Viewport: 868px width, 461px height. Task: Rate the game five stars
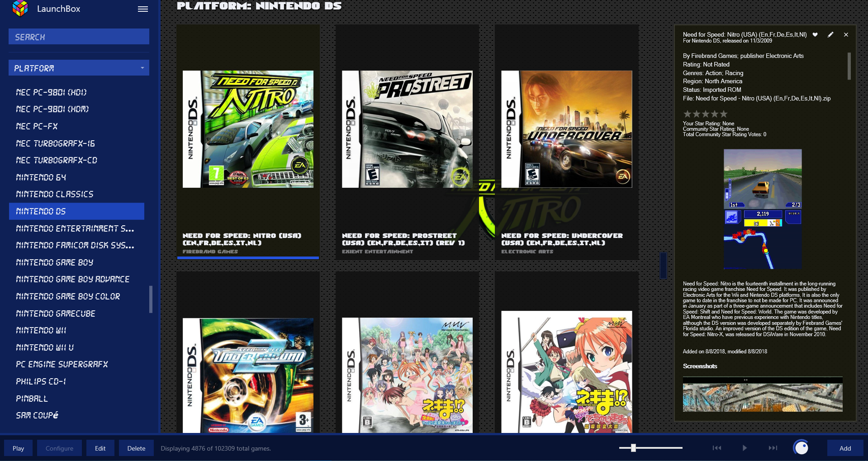click(724, 114)
